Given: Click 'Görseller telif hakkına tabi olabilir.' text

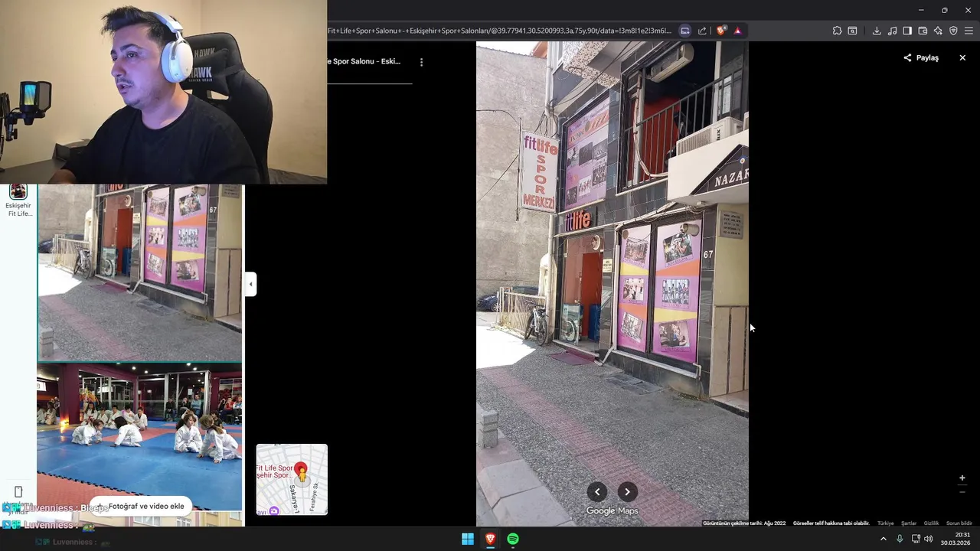Looking at the screenshot, I should [831, 523].
